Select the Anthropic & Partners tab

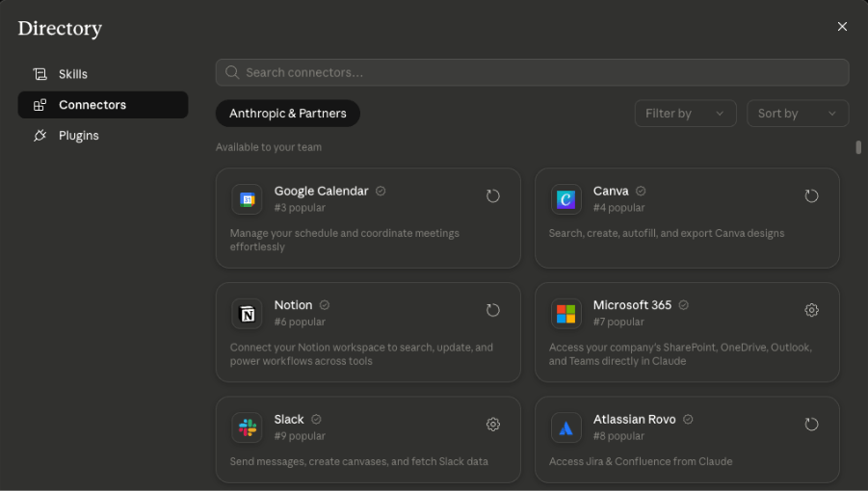pos(288,114)
